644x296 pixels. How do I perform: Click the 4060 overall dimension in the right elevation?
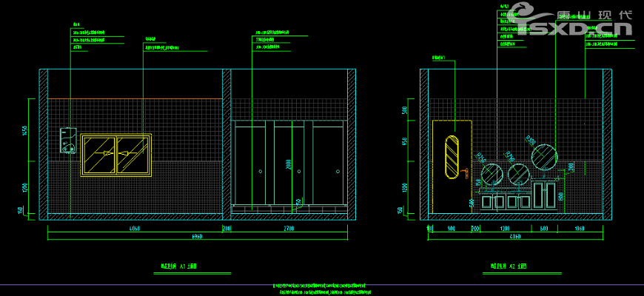(x=515, y=237)
